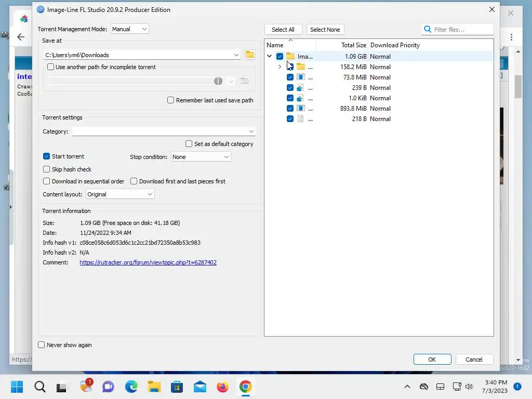Show hidden system tray icons chevron

click(x=407, y=387)
